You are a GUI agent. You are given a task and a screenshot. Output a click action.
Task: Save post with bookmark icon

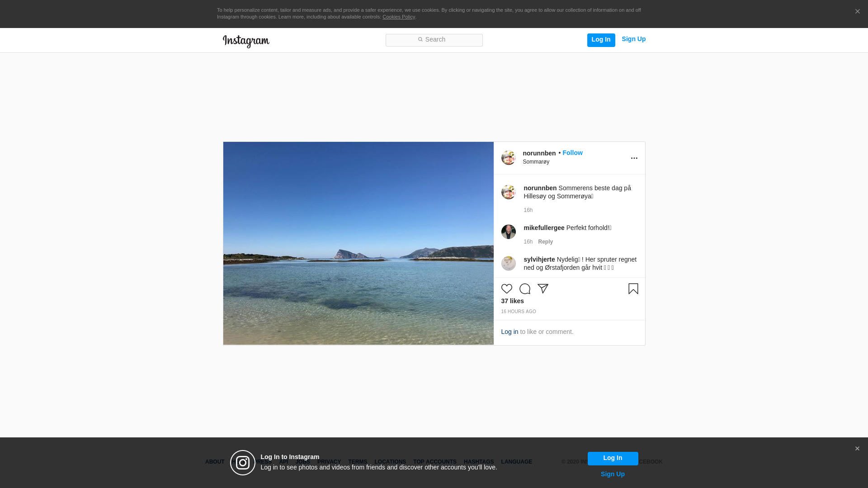pos(633,289)
